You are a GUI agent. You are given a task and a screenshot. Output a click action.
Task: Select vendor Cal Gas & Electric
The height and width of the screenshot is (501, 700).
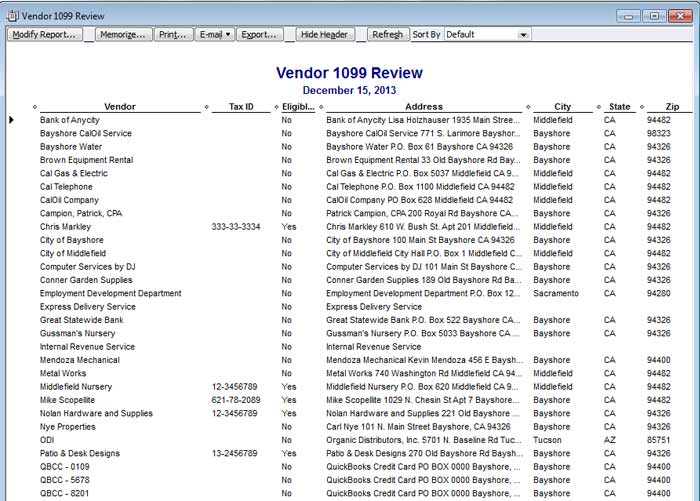coord(74,173)
